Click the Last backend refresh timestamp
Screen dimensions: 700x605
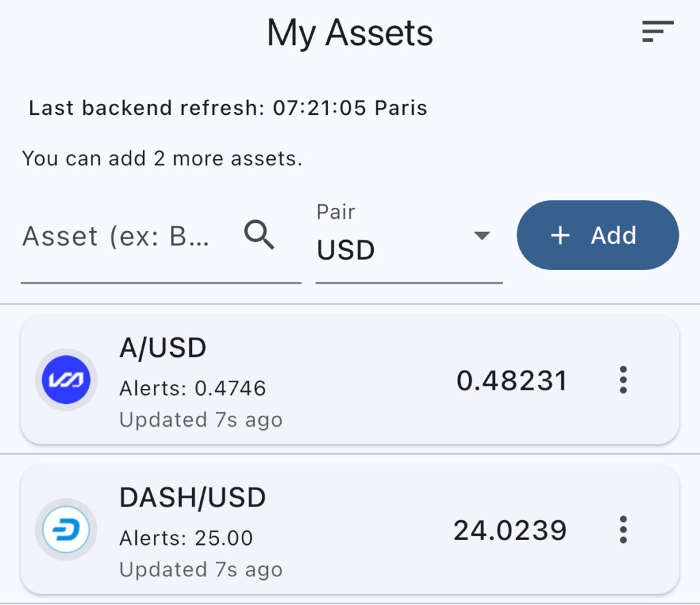pyautogui.click(x=228, y=108)
